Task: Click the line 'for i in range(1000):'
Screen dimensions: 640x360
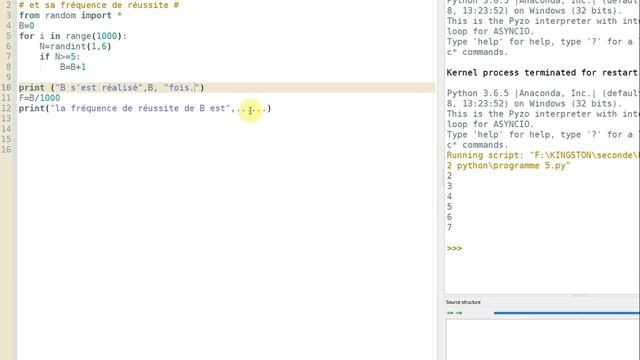Action: tap(73, 36)
